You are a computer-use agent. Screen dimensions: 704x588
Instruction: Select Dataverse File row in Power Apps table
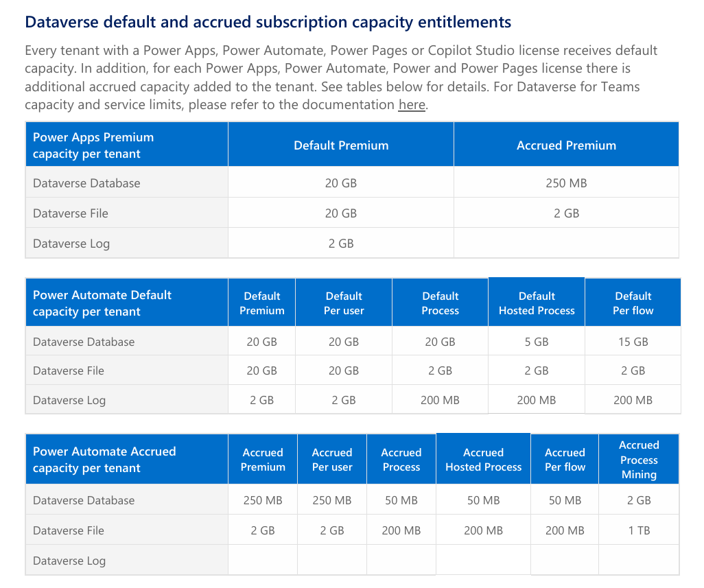352,213
